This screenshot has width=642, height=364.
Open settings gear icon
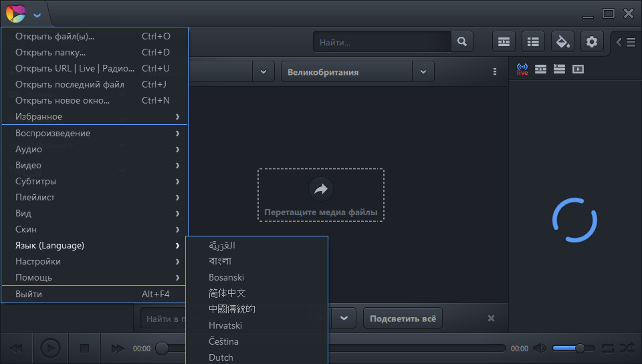(x=592, y=41)
